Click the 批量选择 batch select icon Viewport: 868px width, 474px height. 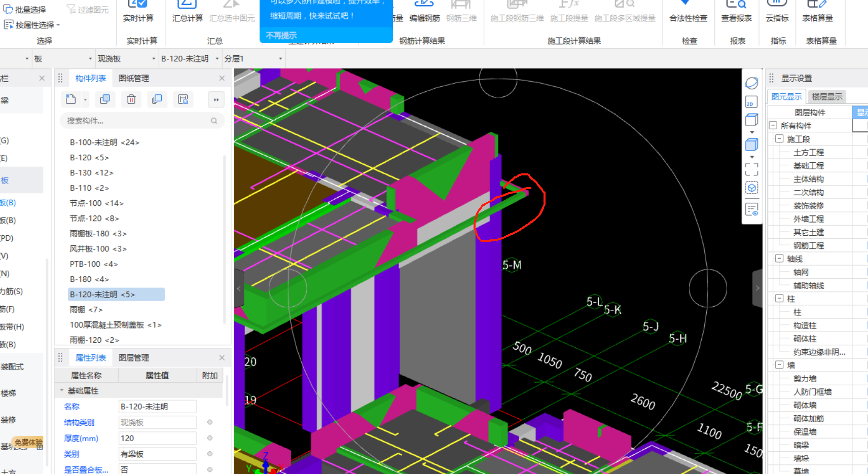tap(8, 10)
